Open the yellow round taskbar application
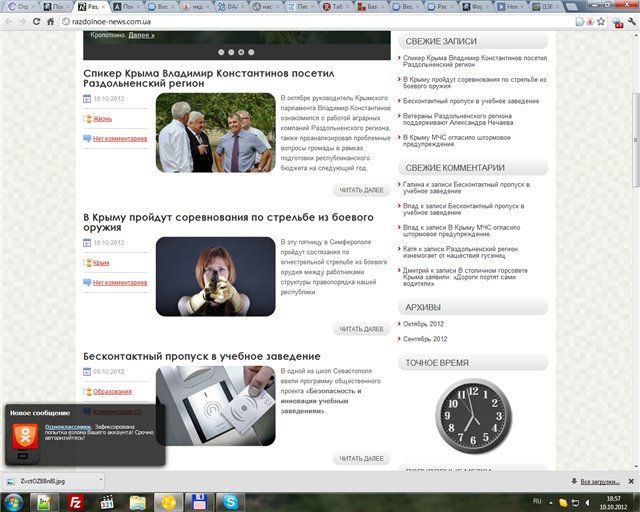Screen dimensions: 640x512 click(x=168, y=502)
